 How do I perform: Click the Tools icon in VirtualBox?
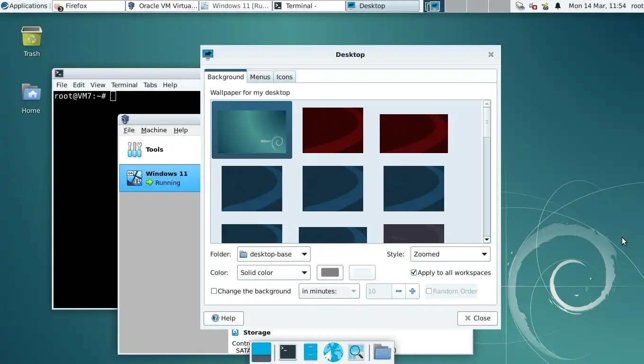(134, 149)
